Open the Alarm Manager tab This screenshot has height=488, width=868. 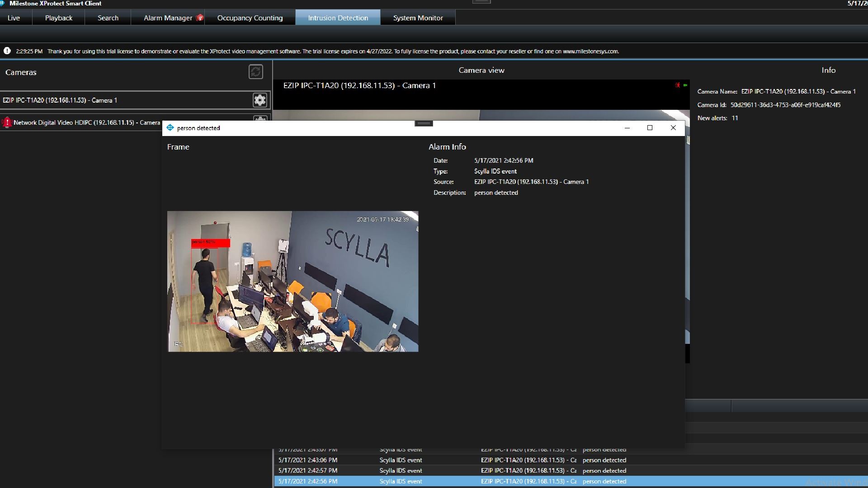pyautogui.click(x=168, y=18)
